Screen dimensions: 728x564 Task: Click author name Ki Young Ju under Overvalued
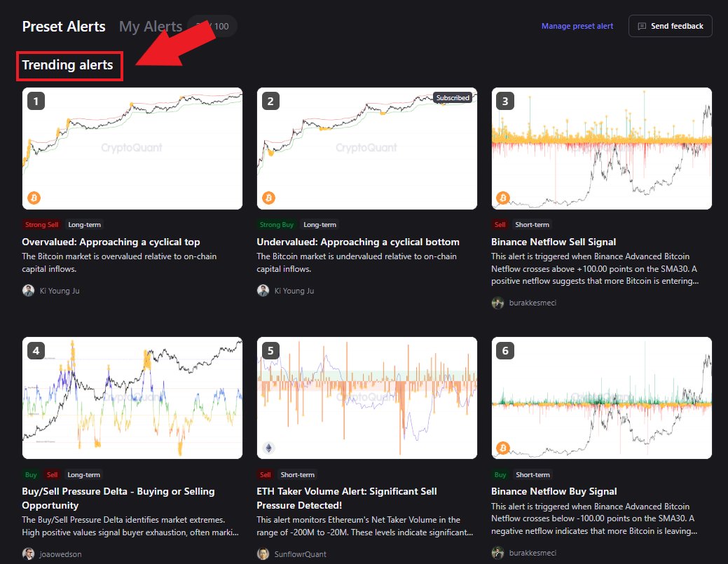tap(60, 291)
